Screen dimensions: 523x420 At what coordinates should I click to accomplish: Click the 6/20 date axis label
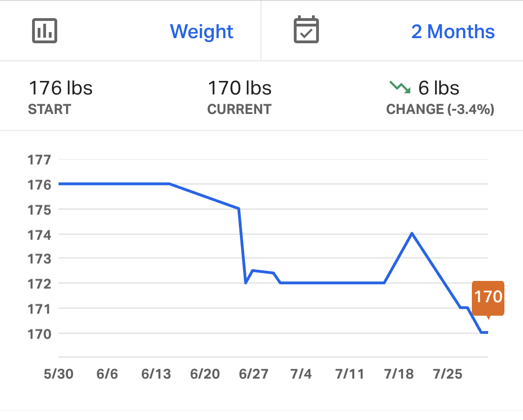[205, 374]
